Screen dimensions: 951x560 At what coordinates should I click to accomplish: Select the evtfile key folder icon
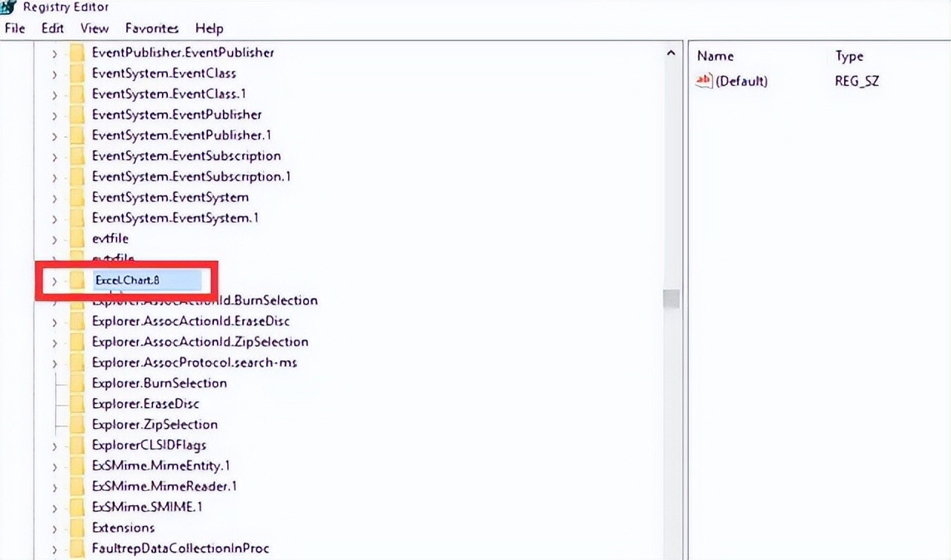coord(77,239)
